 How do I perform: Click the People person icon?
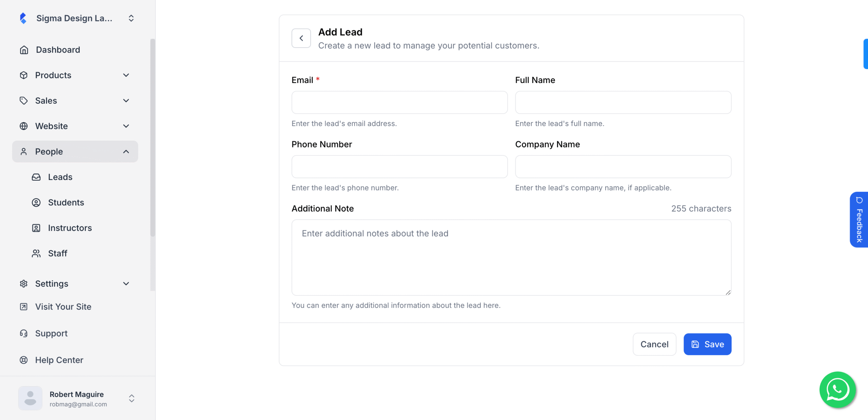pos(24,152)
